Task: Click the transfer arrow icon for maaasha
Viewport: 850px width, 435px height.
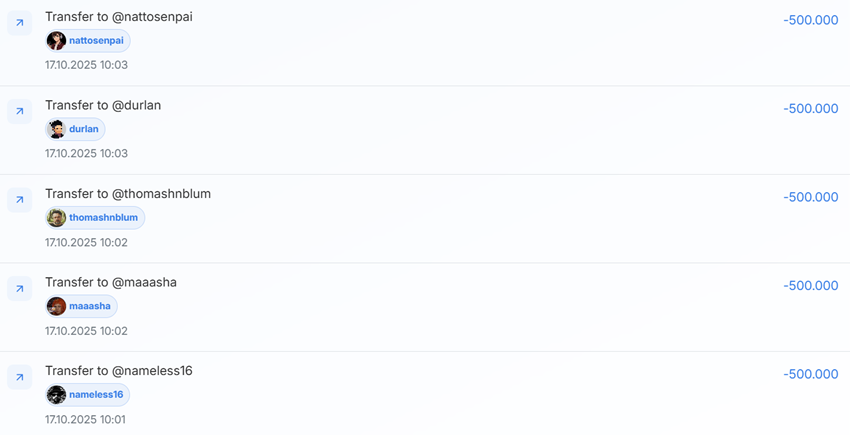Action: [19, 288]
